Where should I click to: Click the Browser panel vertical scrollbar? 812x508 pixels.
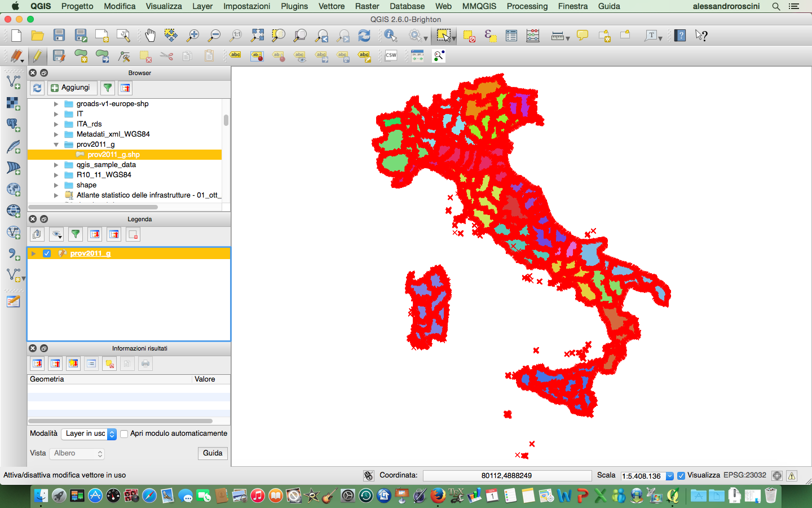tap(226, 120)
